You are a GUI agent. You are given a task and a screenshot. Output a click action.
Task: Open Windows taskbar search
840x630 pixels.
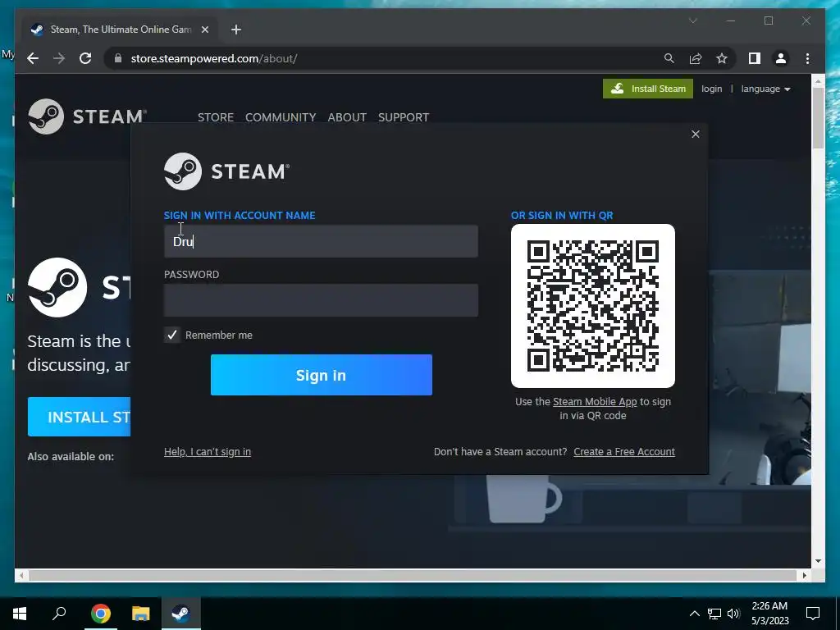click(x=59, y=614)
